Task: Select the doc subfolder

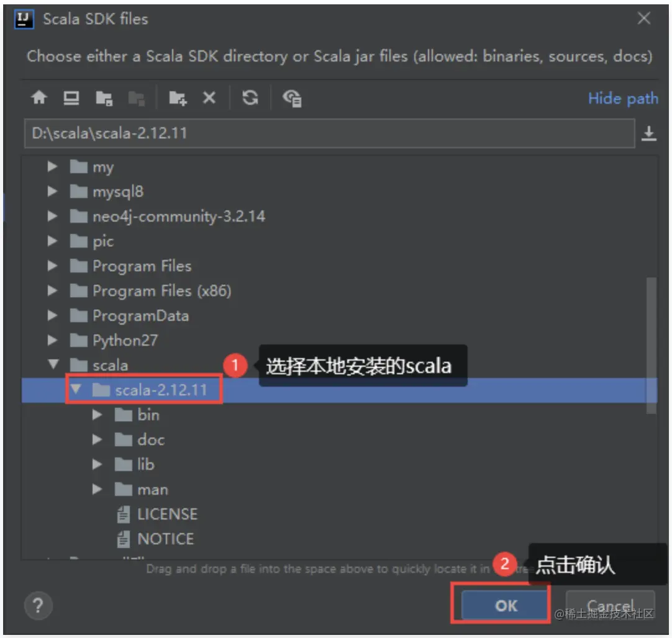Action: pos(140,440)
